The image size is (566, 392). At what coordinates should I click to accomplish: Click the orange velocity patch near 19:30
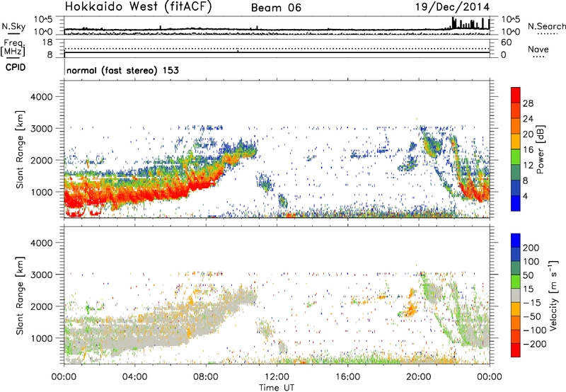(x=410, y=310)
